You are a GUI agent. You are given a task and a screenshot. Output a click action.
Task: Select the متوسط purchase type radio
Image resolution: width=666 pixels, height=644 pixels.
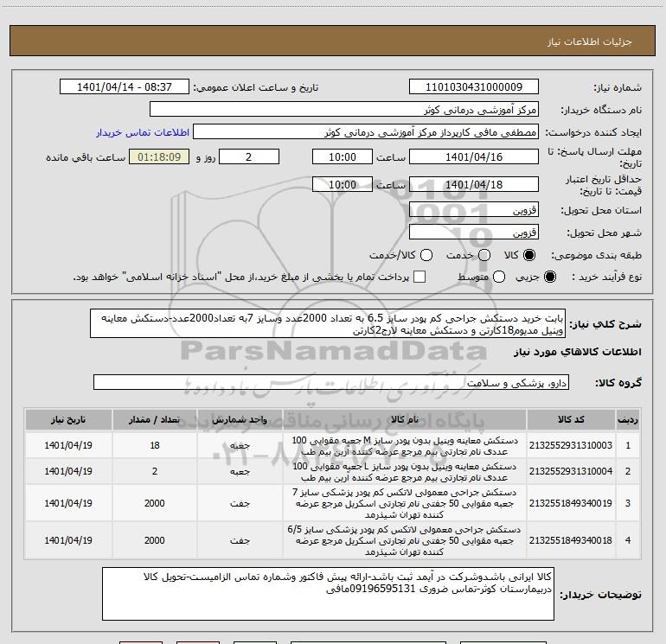pyautogui.click(x=499, y=277)
